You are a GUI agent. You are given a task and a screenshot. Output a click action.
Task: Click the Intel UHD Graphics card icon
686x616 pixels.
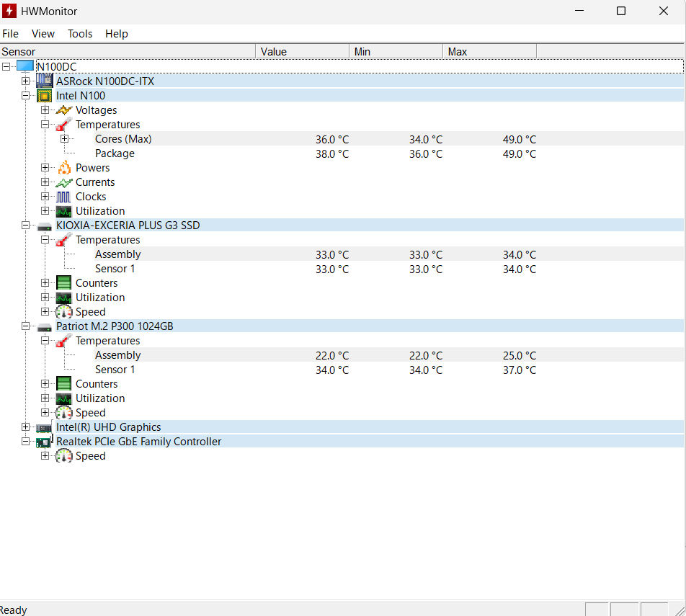[x=45, y=427]
